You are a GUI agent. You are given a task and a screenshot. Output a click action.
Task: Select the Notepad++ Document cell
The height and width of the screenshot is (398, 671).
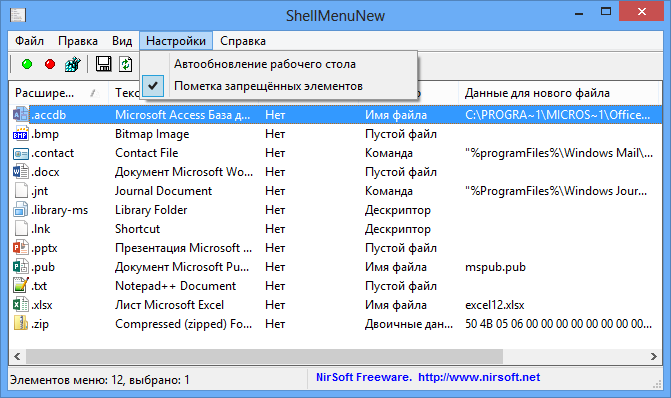pyautogui.click(x=175, y=286)
